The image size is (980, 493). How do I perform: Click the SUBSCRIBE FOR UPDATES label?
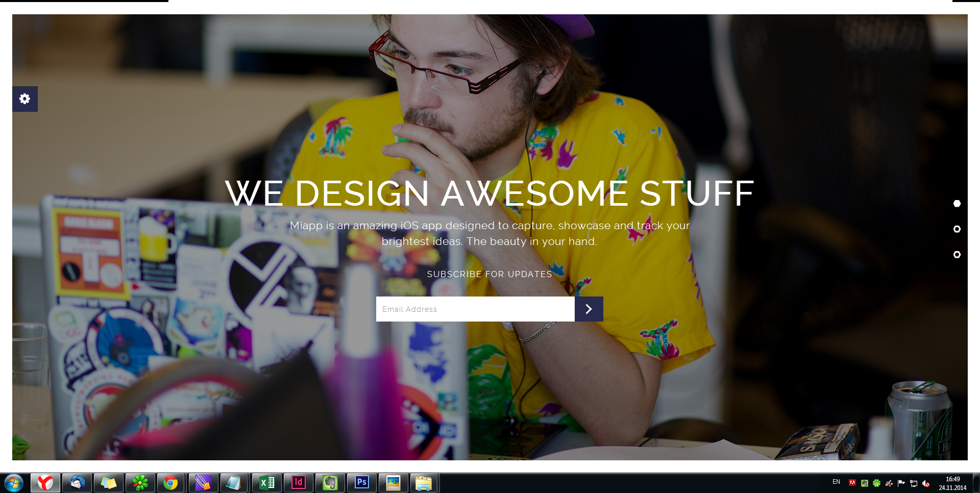point(489,274)
